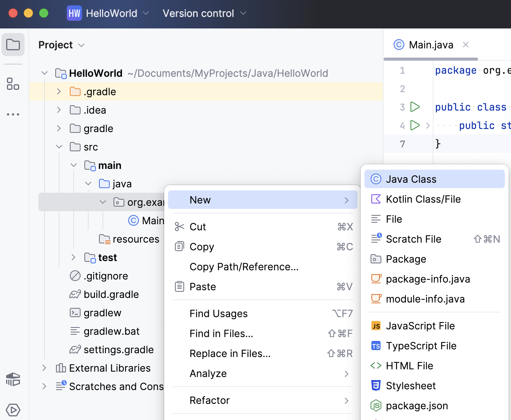Click Find in Files... menu command
This screenshot has height=420, width=511.
pyautogui.click(x=221, y=334)
